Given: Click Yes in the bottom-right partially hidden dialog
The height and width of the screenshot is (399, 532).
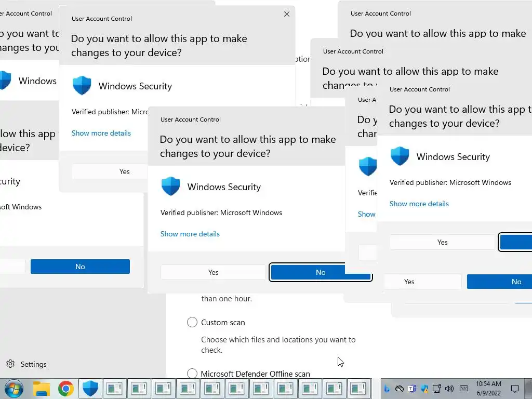Looking at the screenshot, I should pos(423,282).
